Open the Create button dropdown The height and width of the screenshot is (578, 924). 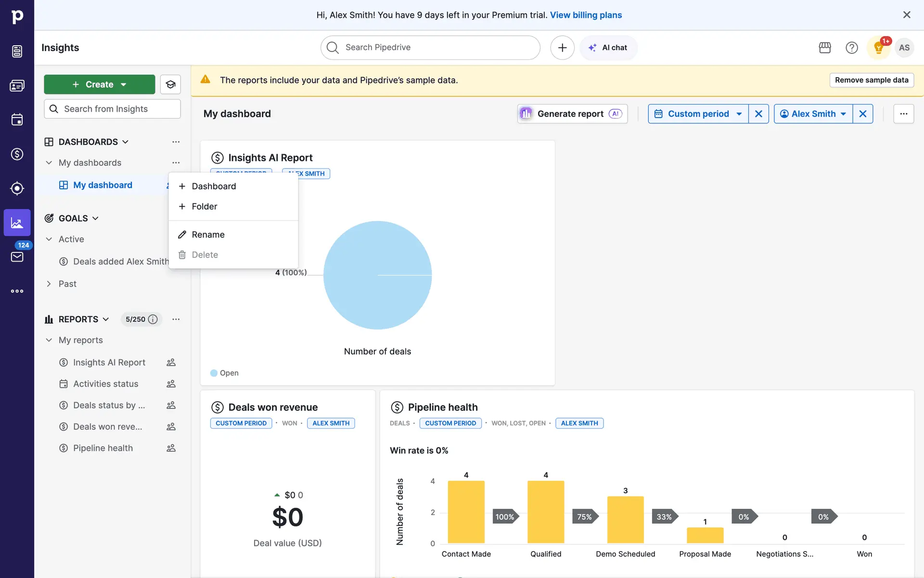(x=124, y=84)
